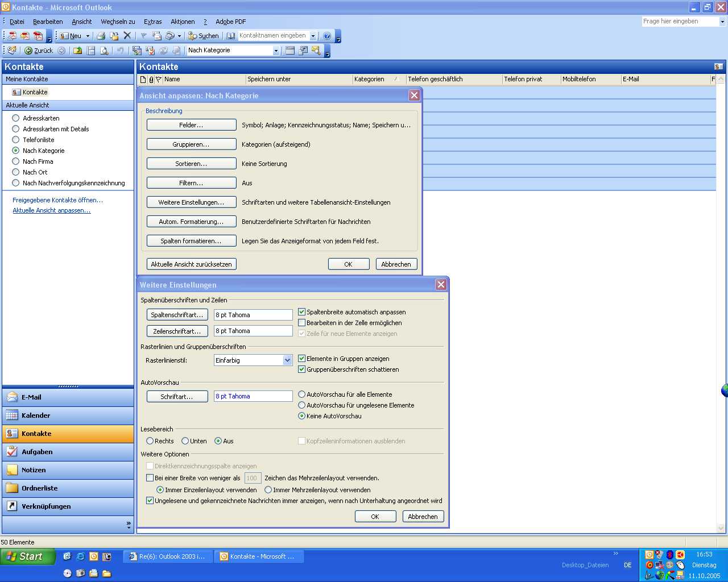Uncheck Ungelesene und gekennzeichnete Nachrichten option

coord(150,501)
